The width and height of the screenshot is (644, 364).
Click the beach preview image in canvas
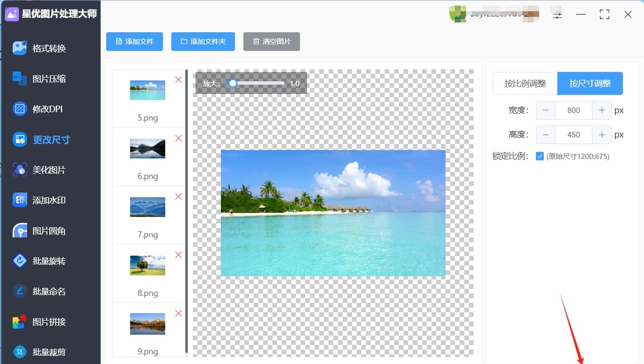[333, 213]
